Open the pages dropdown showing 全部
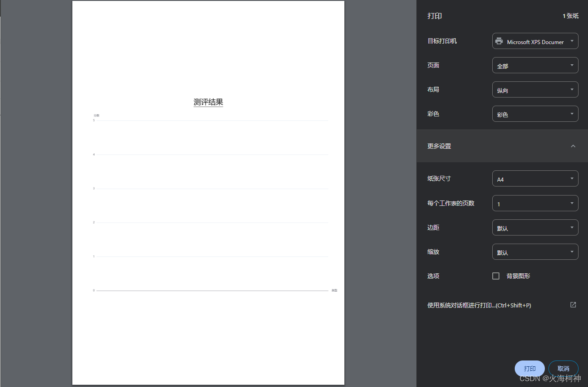588x387 pixels. (x=535, y=65)
